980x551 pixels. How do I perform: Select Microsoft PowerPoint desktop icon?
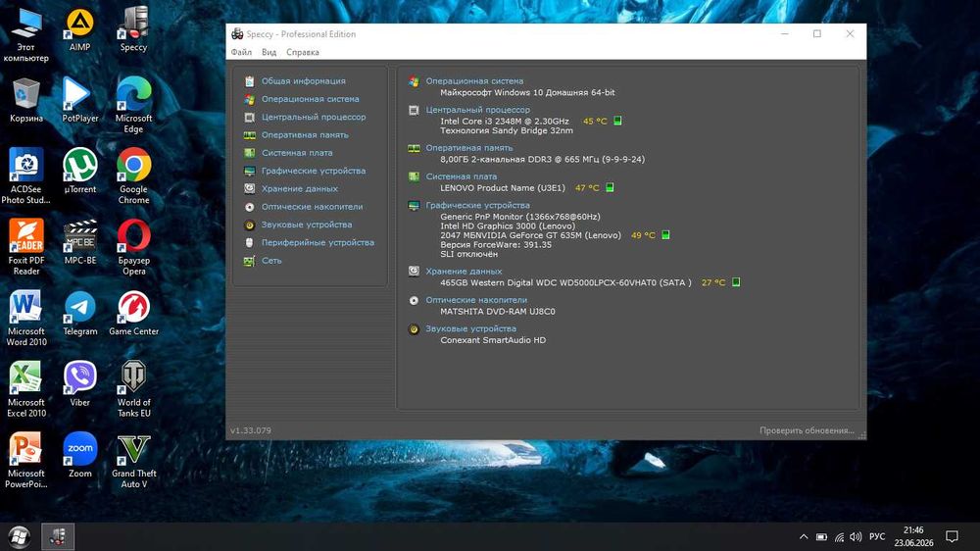(25, 461)
